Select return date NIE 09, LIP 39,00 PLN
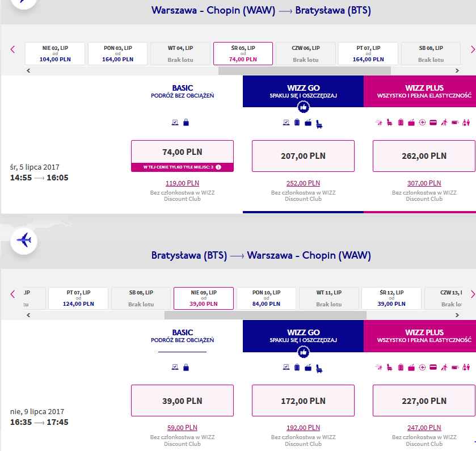Image resolution: width=476 pixels, height=451 pixels. click(204, 298)
